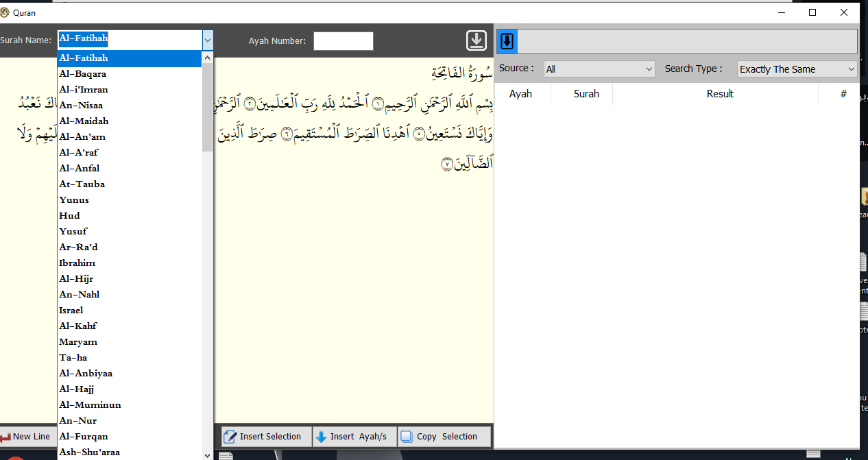Click the surah list scroll-down arrow
This screenshot has width=868, height=460.
click(x=208, y=454)
